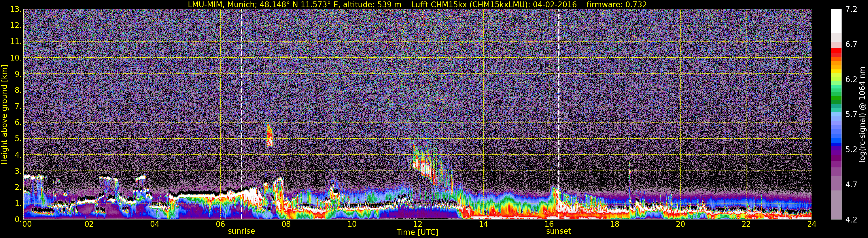
Task: Click the colorbar value '4.2'
Action: pos(851,220)
